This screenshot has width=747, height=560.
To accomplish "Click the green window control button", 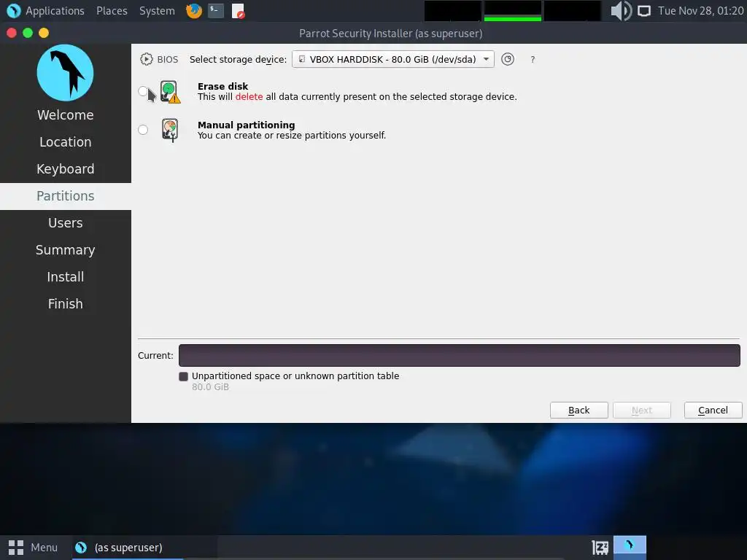I will tap(28, 32).
